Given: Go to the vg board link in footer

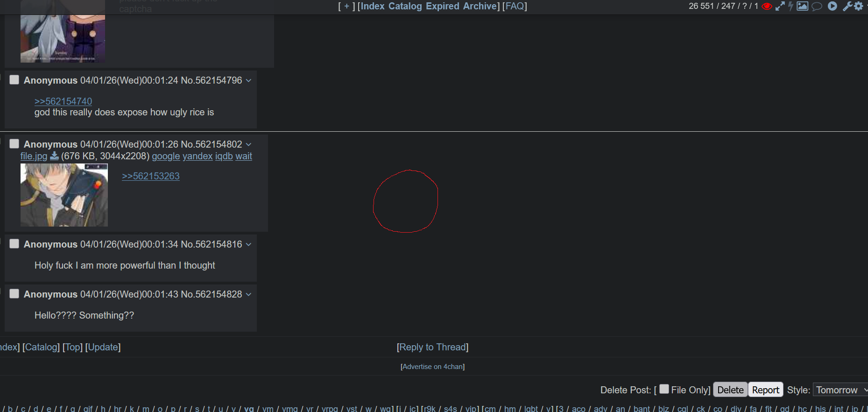Looking at the screenshot, I should [x=249, y=409].
